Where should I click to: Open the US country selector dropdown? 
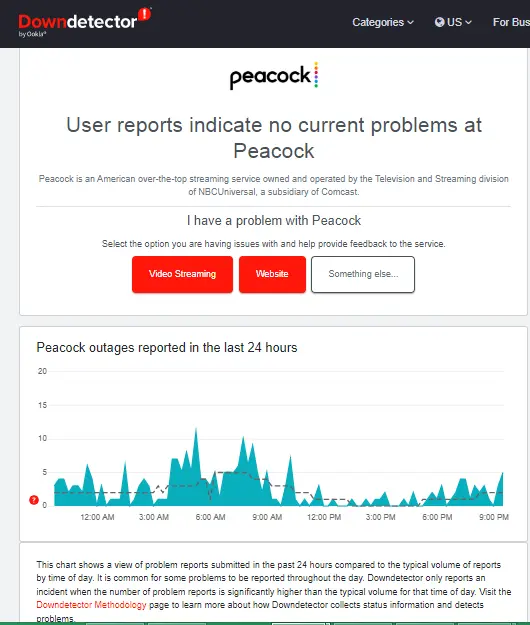[453, 22]
